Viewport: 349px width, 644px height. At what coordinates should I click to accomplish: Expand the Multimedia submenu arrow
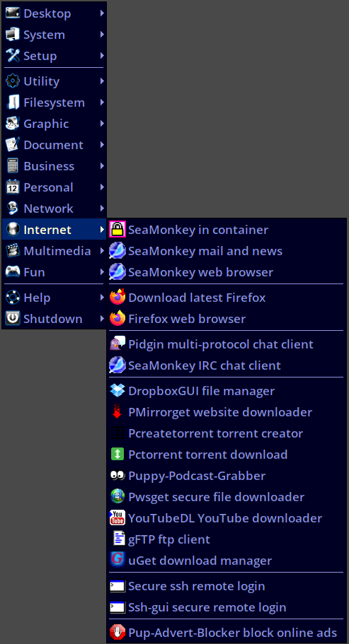[101, 250]
